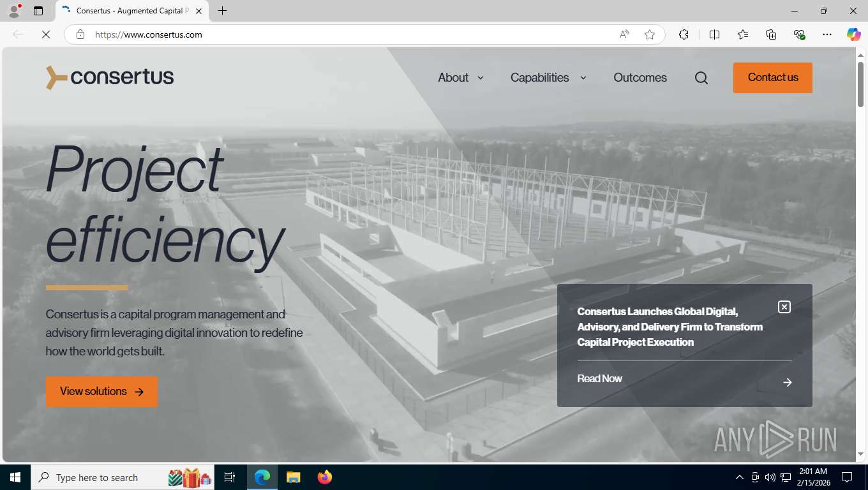Open the notifications center
Image resolution: width=868 pixels, height=490 pixels.
847,477
